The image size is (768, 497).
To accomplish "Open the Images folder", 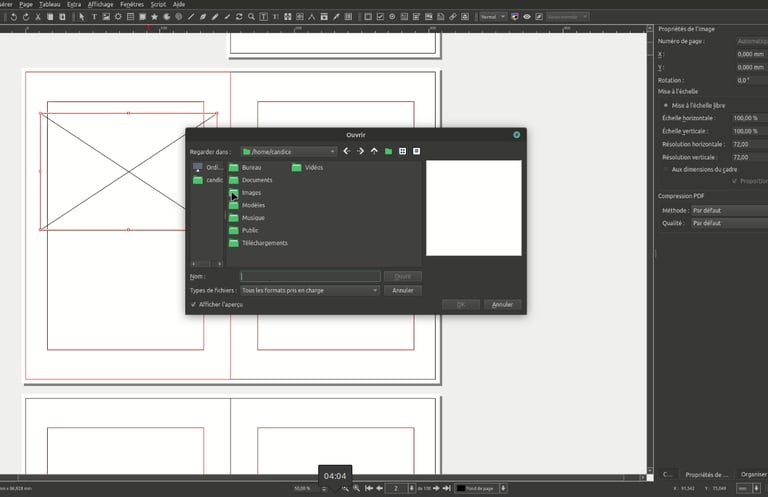I will click(250, 193).
